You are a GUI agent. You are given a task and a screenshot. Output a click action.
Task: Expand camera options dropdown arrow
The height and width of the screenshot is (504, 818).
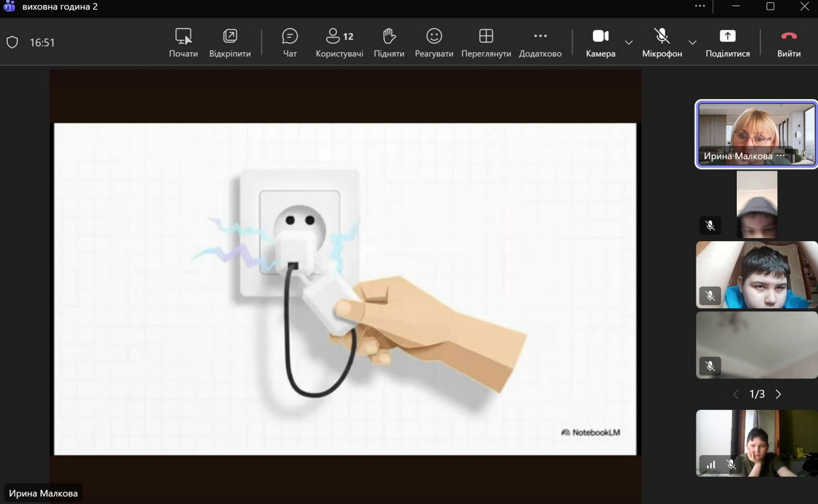(x=629, y=43)
